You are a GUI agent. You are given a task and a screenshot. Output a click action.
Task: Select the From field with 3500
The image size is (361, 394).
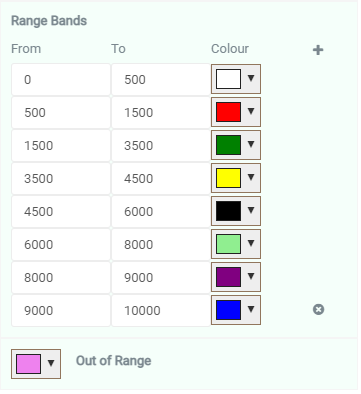point(61,179)
